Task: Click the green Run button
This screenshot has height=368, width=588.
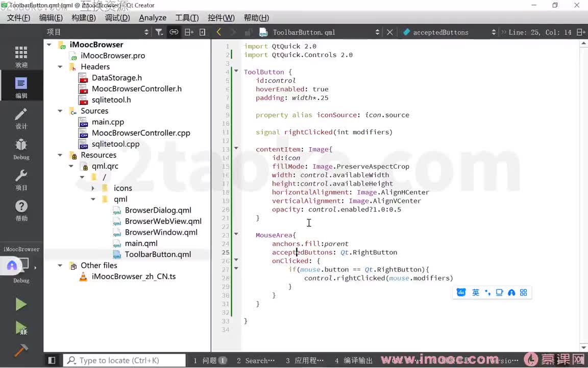Action: [21, 304]
